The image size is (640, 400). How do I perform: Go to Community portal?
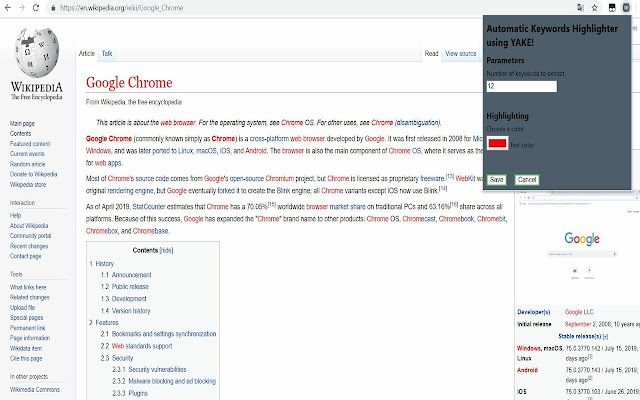coord(31,236)
